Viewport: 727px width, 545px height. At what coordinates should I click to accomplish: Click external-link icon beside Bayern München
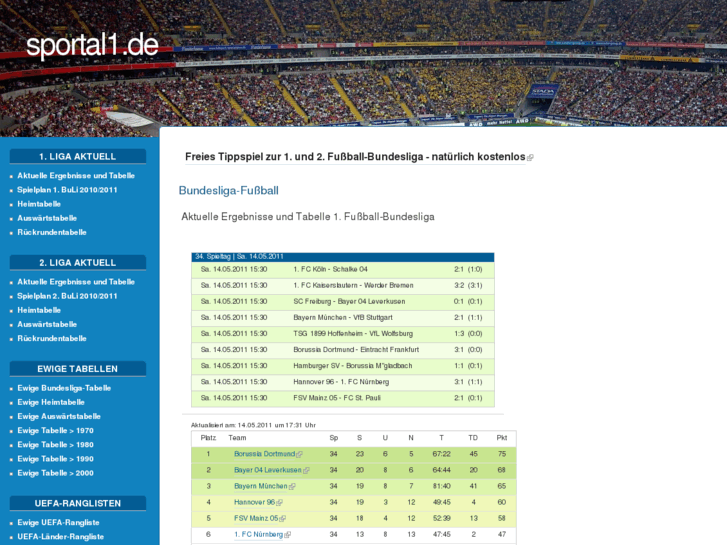[292, 487]
